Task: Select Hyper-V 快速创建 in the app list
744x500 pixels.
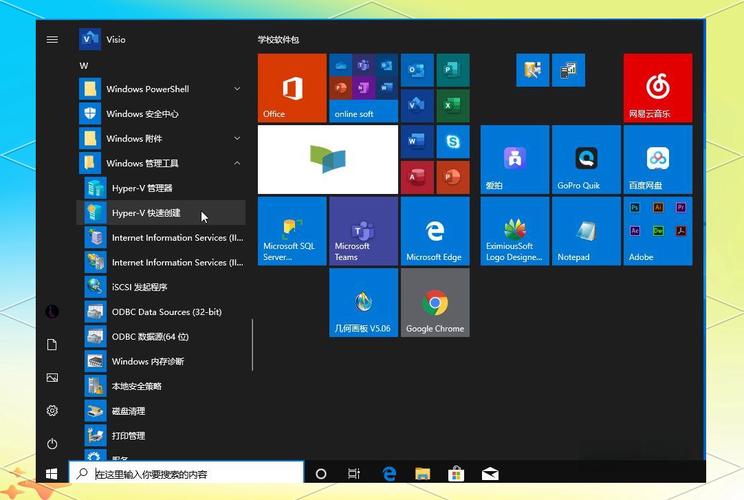Action: 160,213
